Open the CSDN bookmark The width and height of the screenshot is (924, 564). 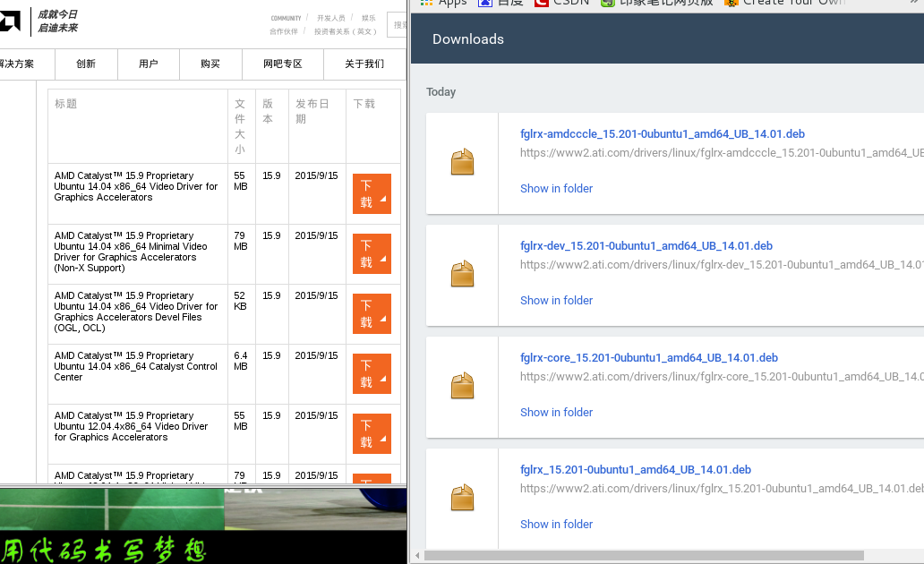pos(561,3)
